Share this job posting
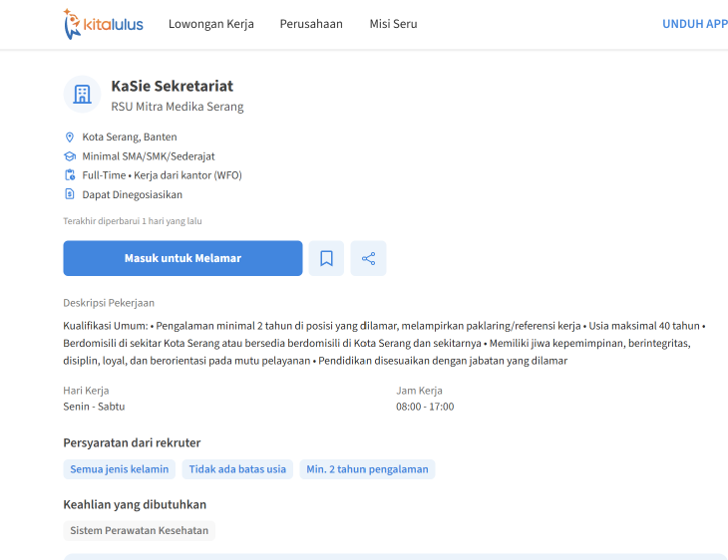The height and width of the screenshot is (560, 728). [368, 258]
